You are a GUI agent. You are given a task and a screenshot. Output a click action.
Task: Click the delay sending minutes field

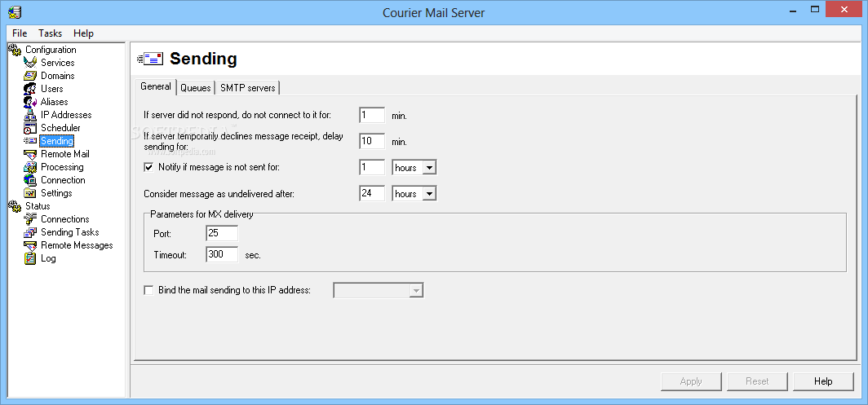click(372, 141)
